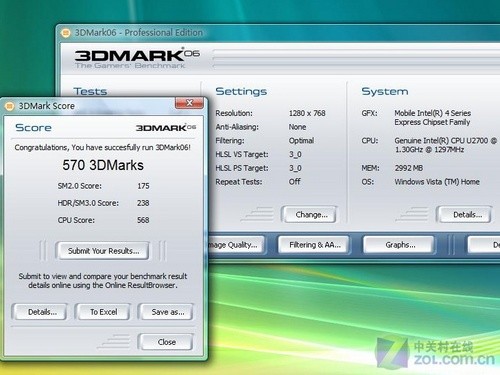Click the HLSL VS Target value 3_0
This screenshot has height=375, width=500.
tap(295, 154)
